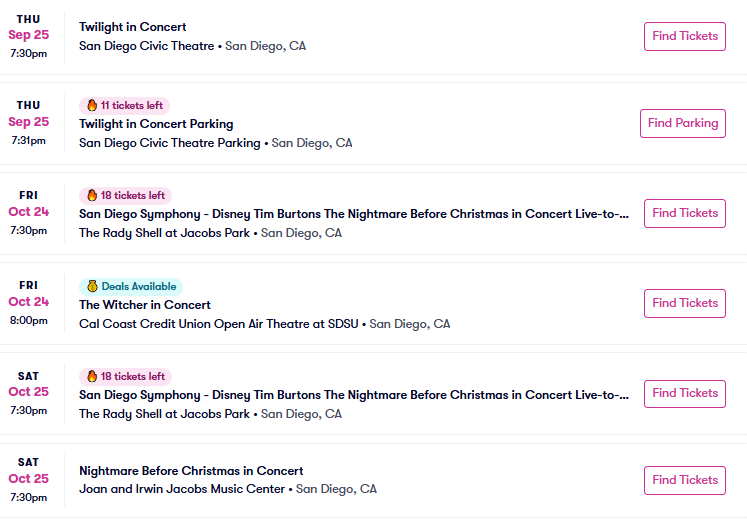
Task: Select the San Diego Civic Theatre venue text
Action: click(147, 46)
